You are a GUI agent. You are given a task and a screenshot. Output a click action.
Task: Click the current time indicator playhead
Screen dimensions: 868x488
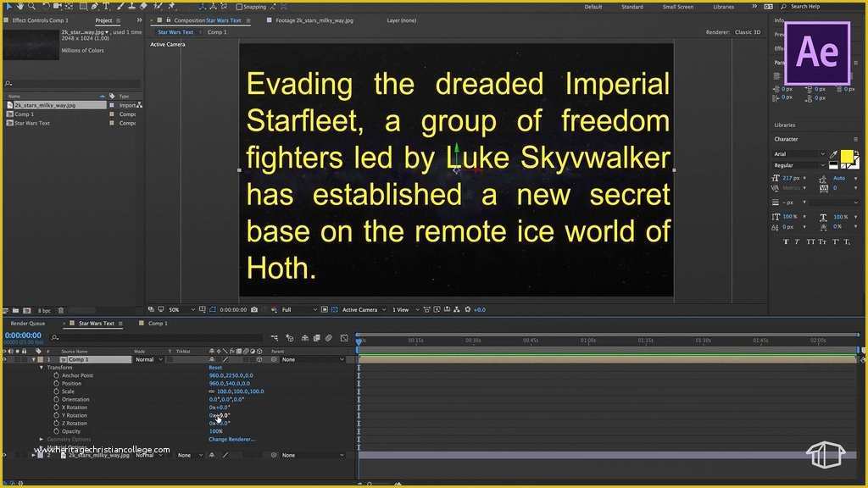[x=359, y=341]
